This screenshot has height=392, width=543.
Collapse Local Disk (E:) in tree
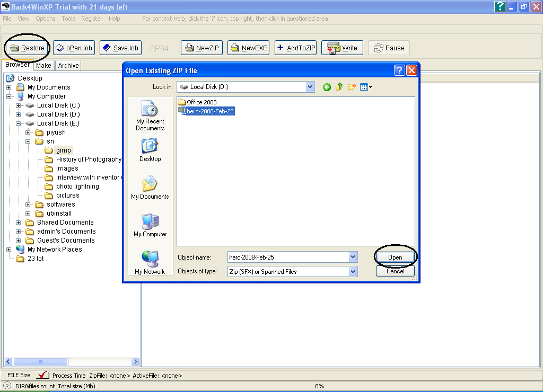click(19, 123)
